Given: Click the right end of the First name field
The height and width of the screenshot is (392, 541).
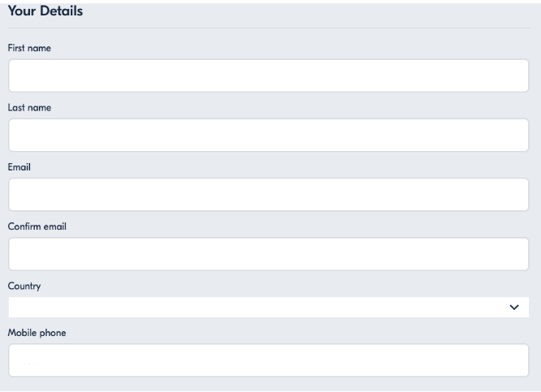Looking at the screenshot, I should (517, 75).
